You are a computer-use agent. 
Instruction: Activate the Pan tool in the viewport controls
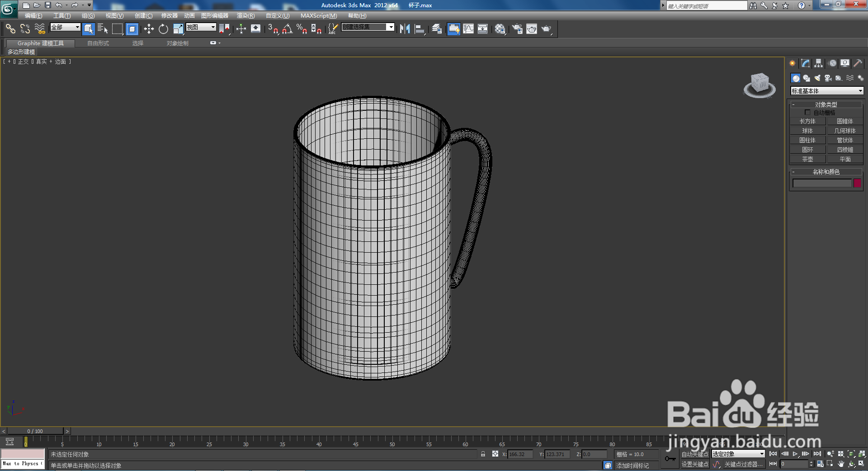[x=840, y=464]
